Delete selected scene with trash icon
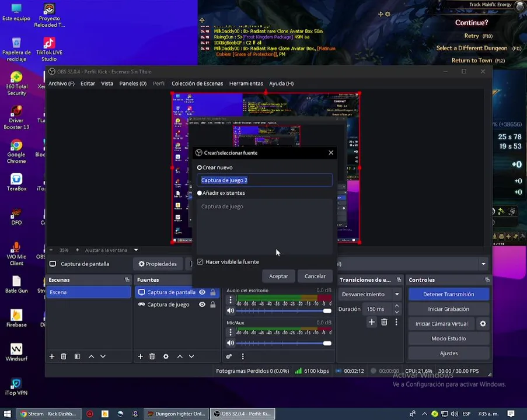Viewport: 527px width, 420px height. [x=64, y=356]
